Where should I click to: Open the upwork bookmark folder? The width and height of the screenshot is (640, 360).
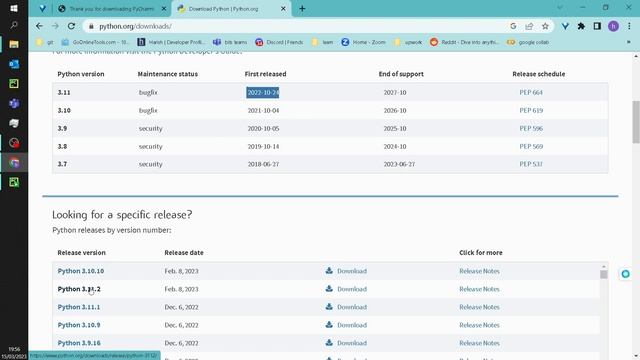click(x=408, y=42)
